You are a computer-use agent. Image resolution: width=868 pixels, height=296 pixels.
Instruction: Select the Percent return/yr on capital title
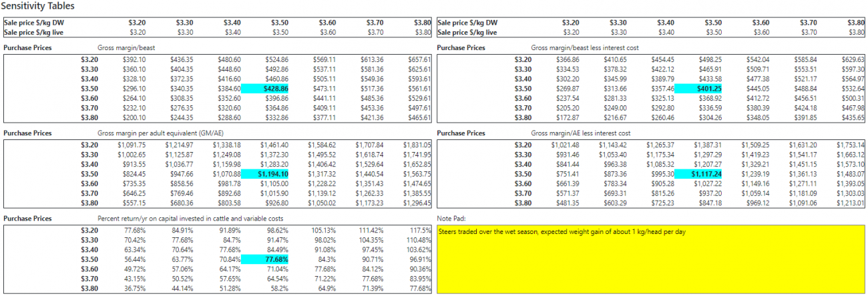click(x=186, y=219)
